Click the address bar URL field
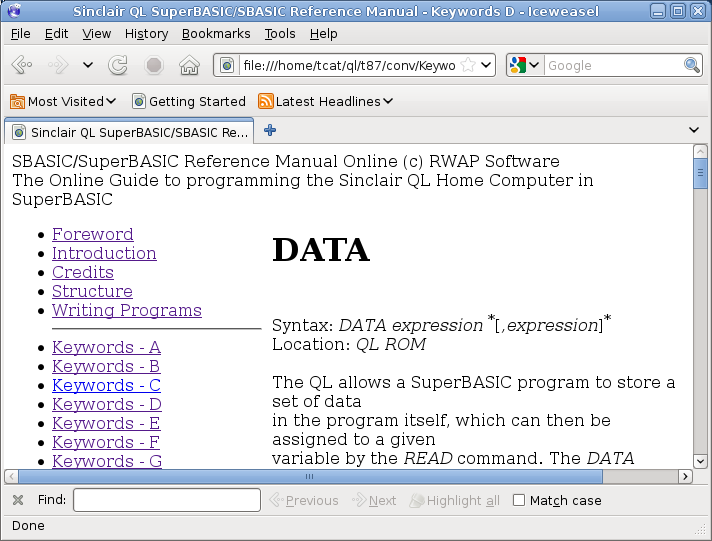 [349, 65]
